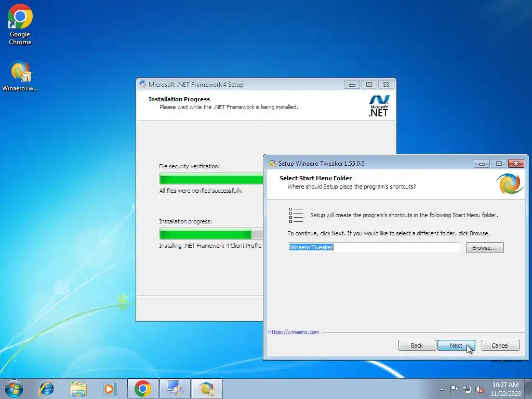Minimize the Winaero Tweaker setup window
Image resolution: width=532 pixels, height=399 pixels.
pyautogui.click(x=482, y=164)
